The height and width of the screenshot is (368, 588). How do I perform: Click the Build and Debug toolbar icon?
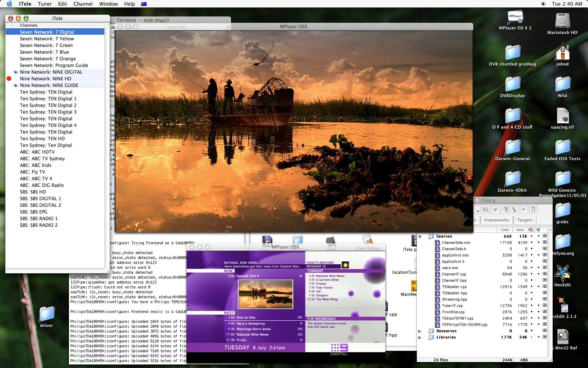(514, 210)
